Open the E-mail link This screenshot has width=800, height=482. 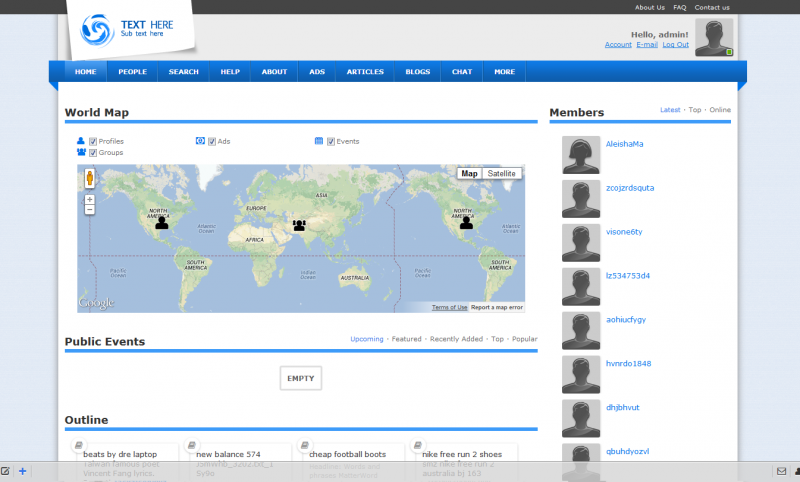(647, 45)
